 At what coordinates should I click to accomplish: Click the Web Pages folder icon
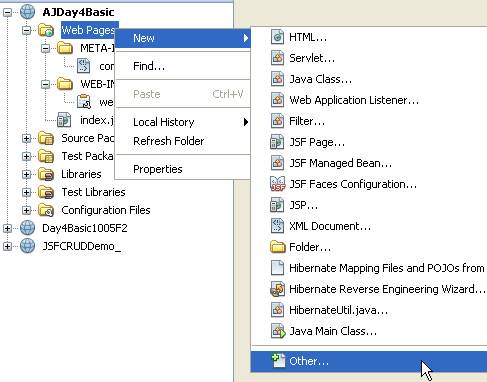(x=46, y=30)
